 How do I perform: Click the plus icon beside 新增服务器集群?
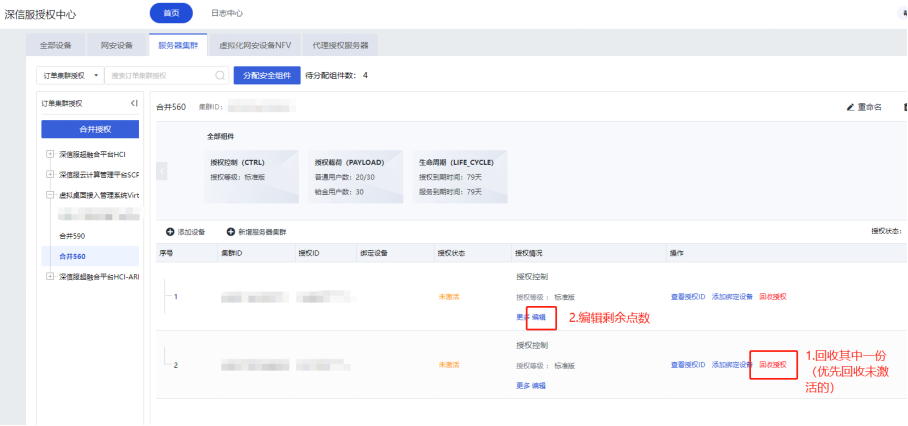pyautogui.click(x=231, y=232)
